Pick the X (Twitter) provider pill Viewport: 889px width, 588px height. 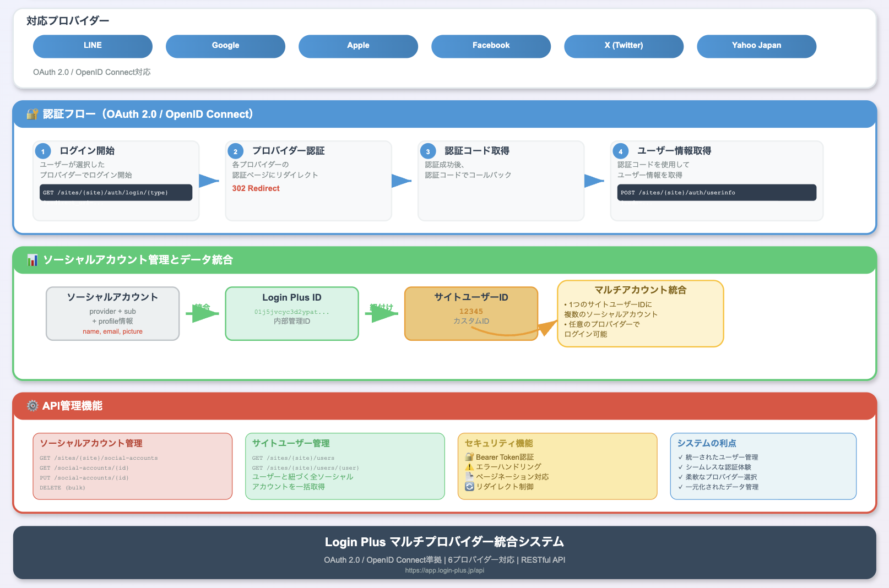tap(624, 46)
